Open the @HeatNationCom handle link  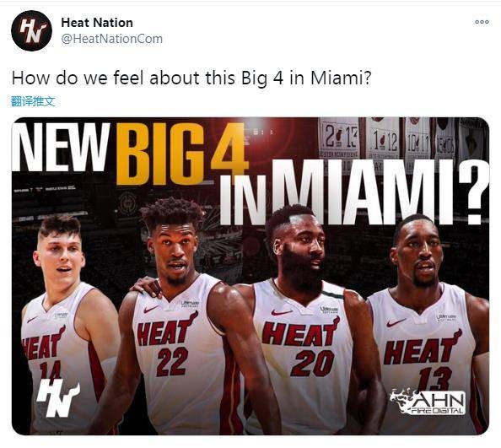pyautogui.click(x=112, y=39)
